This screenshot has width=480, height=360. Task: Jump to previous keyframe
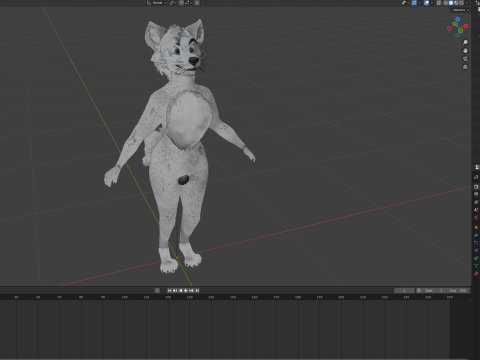click(x=175, y=291)
